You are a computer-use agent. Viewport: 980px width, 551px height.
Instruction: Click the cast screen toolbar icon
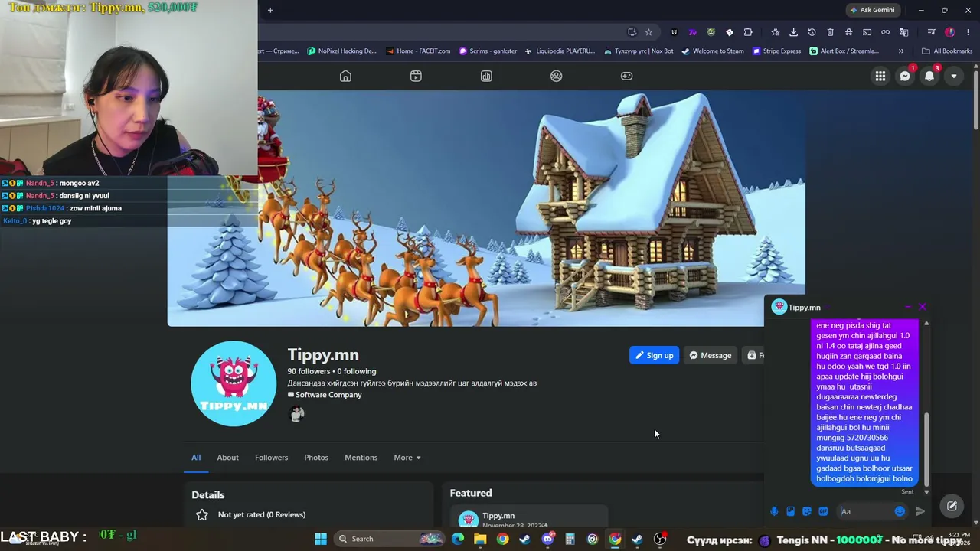coord(867,32)
